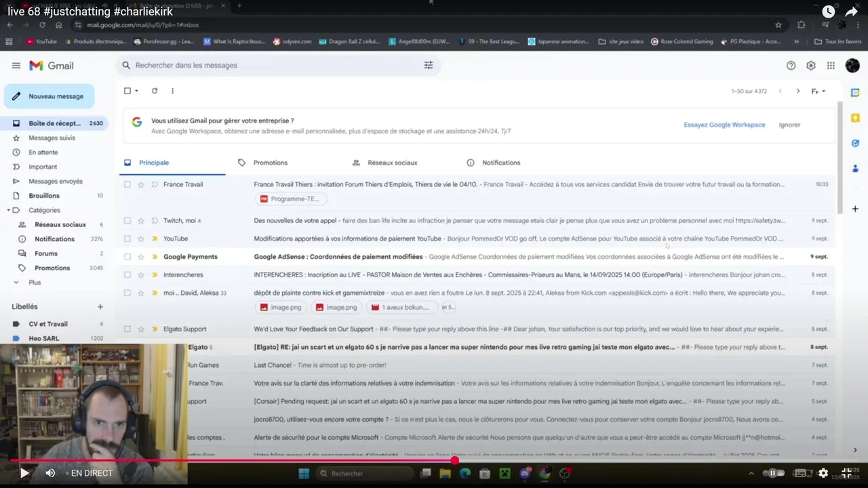Star the Elgato Support email

[141, 329]
